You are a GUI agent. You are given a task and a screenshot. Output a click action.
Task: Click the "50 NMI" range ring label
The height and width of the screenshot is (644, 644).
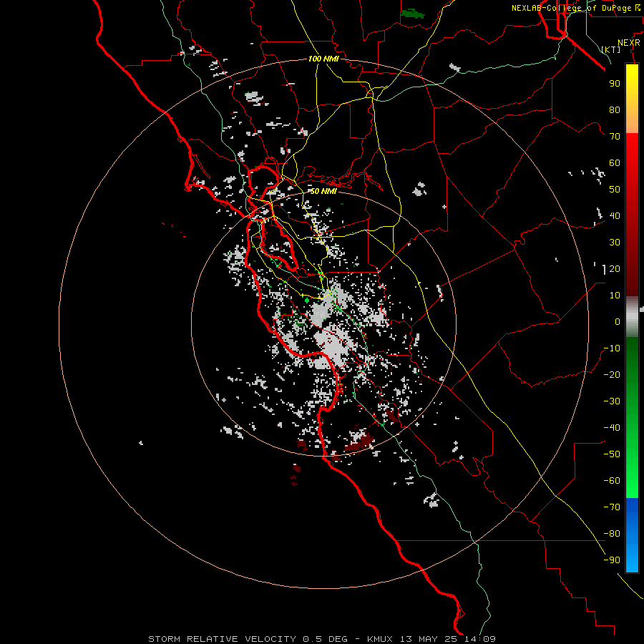(323, 191)
